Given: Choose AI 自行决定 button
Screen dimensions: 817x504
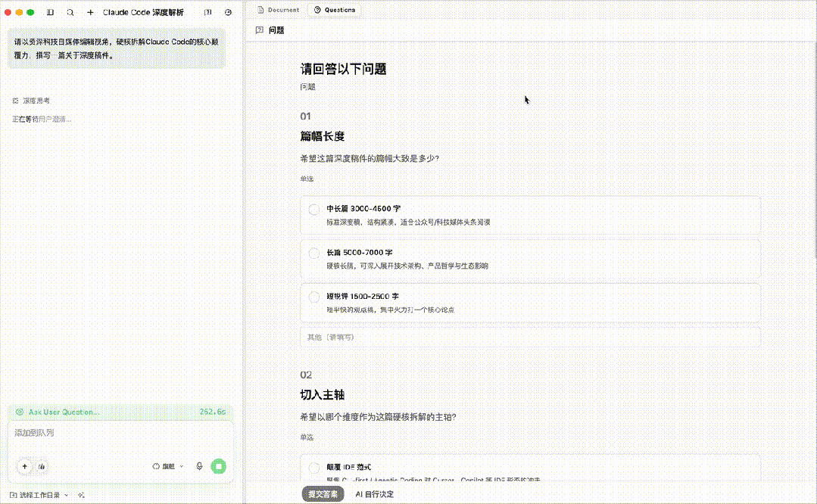Looking at the screenshot, I should pos(375,494).
